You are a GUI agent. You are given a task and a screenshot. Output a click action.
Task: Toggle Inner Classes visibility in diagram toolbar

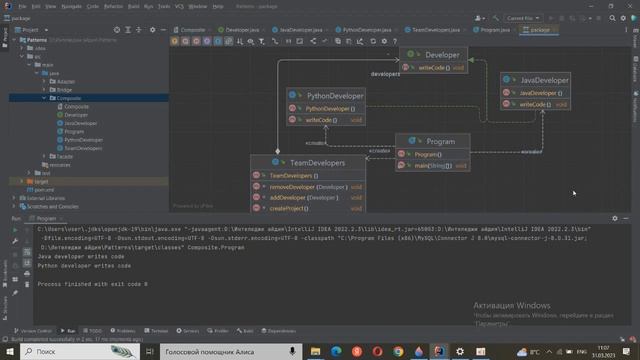tap(218, 41)
